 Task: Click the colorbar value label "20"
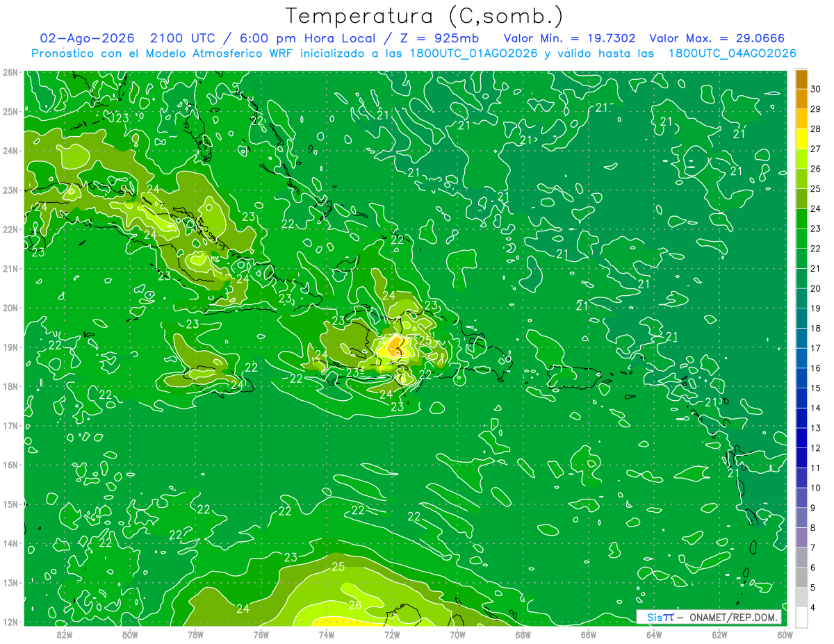tap(816, 288)
